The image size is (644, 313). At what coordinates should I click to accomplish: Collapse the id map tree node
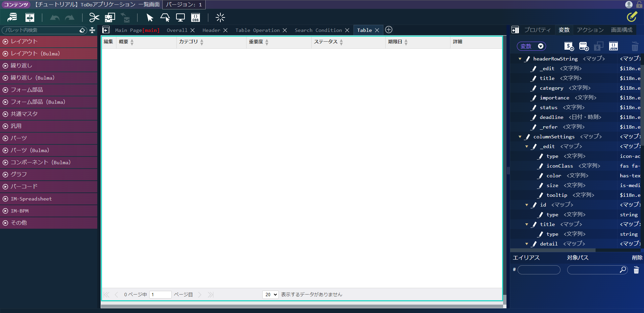(527, 205)
